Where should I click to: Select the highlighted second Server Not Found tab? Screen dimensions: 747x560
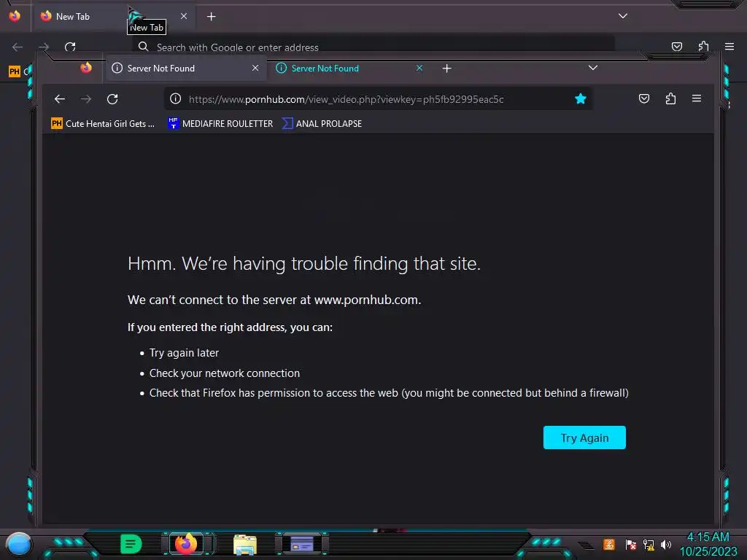[349, 68]
